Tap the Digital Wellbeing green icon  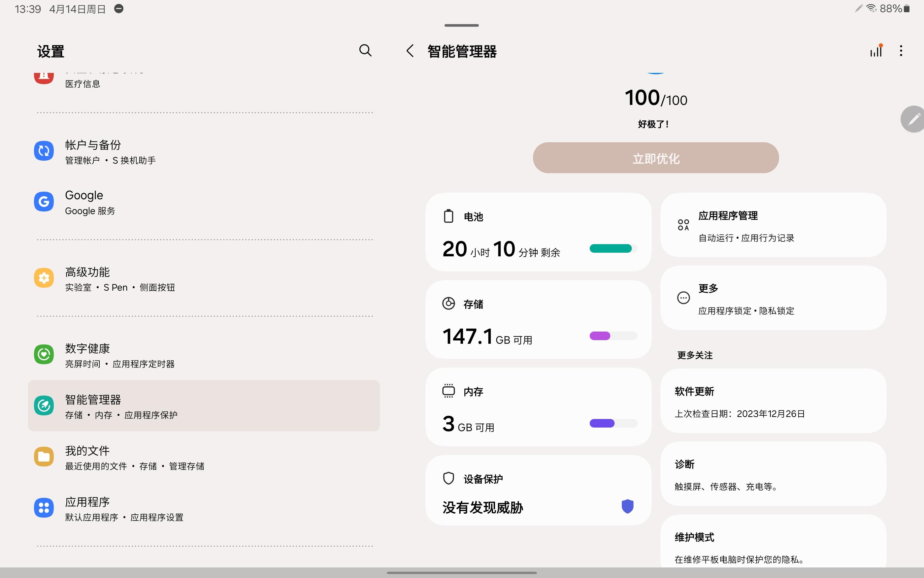44,354
